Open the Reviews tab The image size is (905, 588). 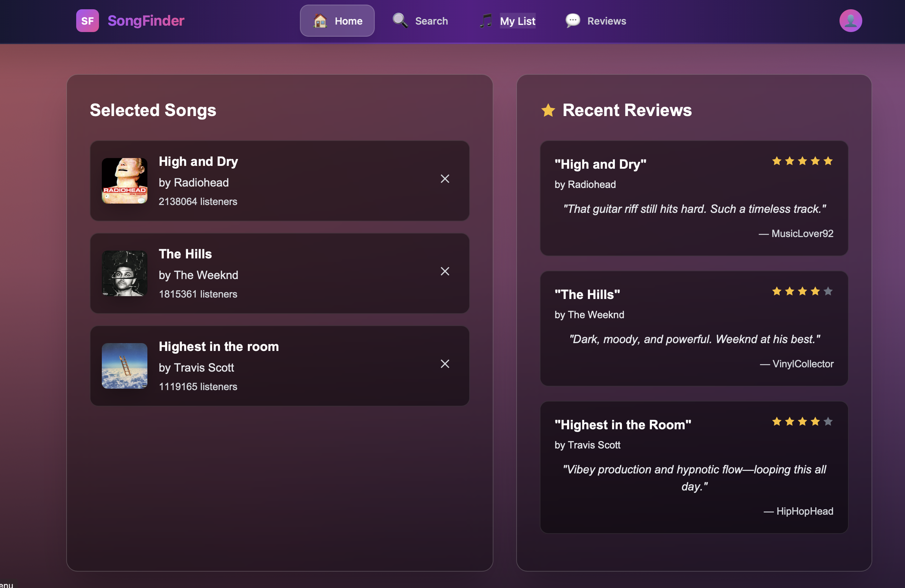[x=596, y=21]
